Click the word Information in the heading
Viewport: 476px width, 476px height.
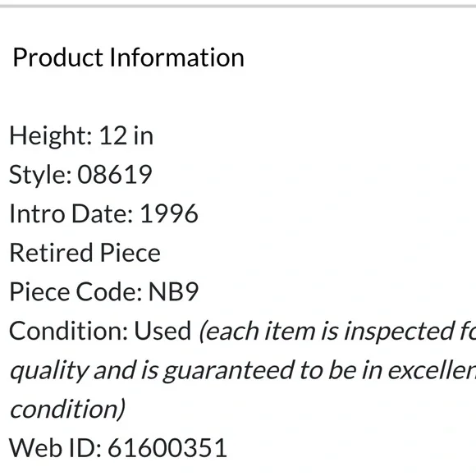[176, 57]
